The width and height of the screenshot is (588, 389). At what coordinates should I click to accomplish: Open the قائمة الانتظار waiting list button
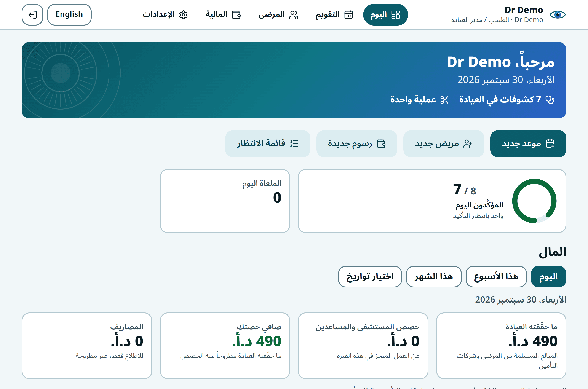pyautogui.click(x=268, y=144)
